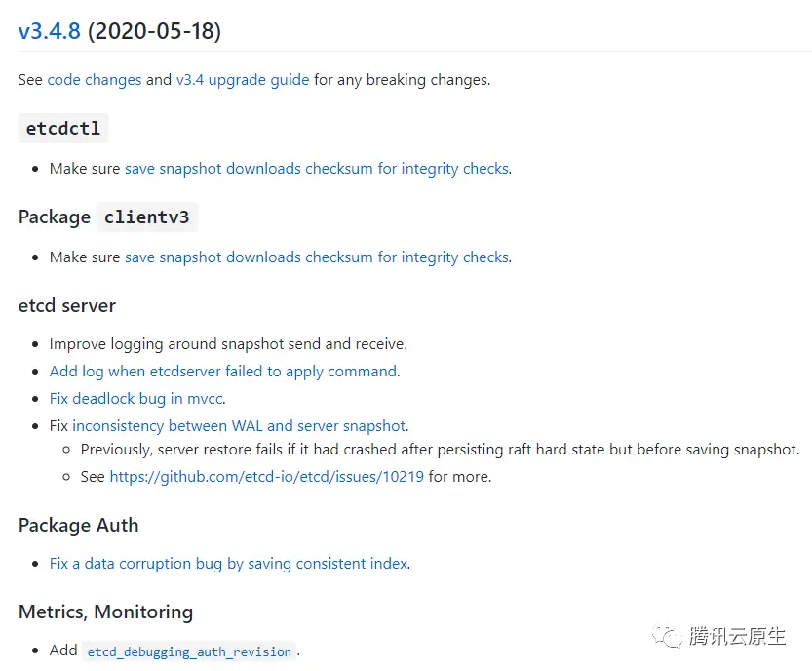Click the release date (2020-05-18) text
The width and height of the screenshot is (812, 671).
tap(154, 31)
